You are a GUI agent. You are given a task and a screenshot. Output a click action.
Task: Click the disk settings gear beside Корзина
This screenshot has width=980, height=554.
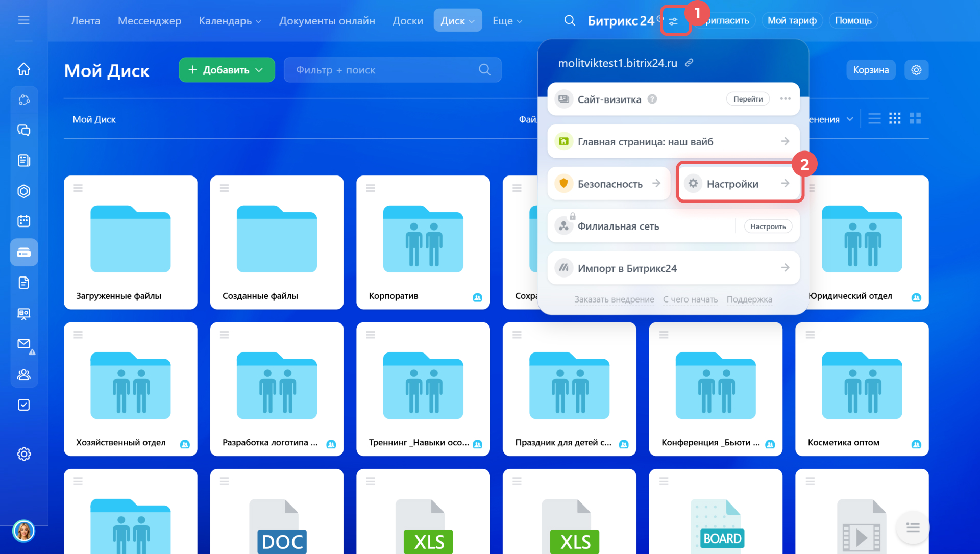[916, 70]
